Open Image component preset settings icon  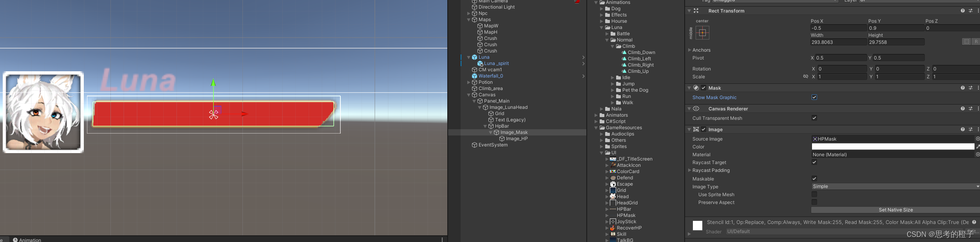click(x=971, y=129)
